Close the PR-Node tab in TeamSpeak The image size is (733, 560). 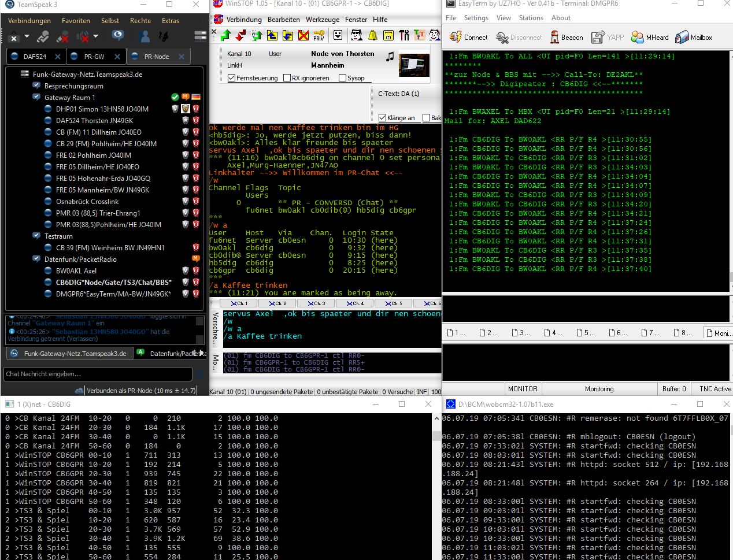click(x=182, y=57)
